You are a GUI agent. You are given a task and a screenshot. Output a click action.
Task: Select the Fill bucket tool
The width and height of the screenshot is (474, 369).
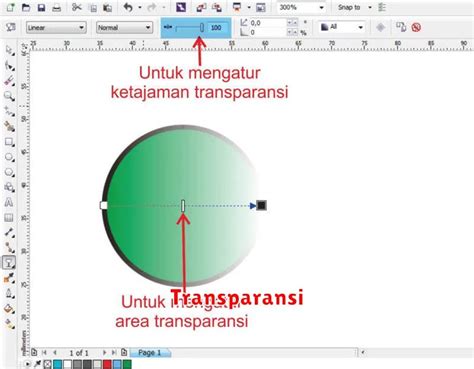tap(9, 309)
